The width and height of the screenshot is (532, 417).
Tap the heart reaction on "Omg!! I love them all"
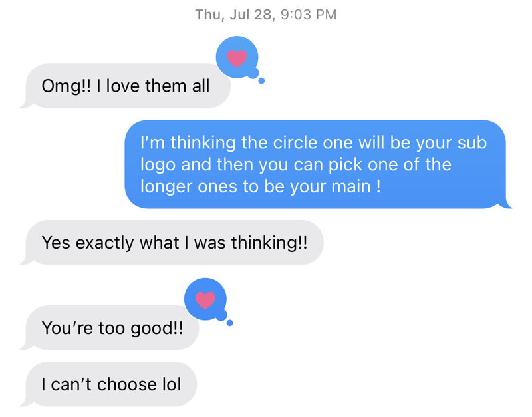[237, 58]
